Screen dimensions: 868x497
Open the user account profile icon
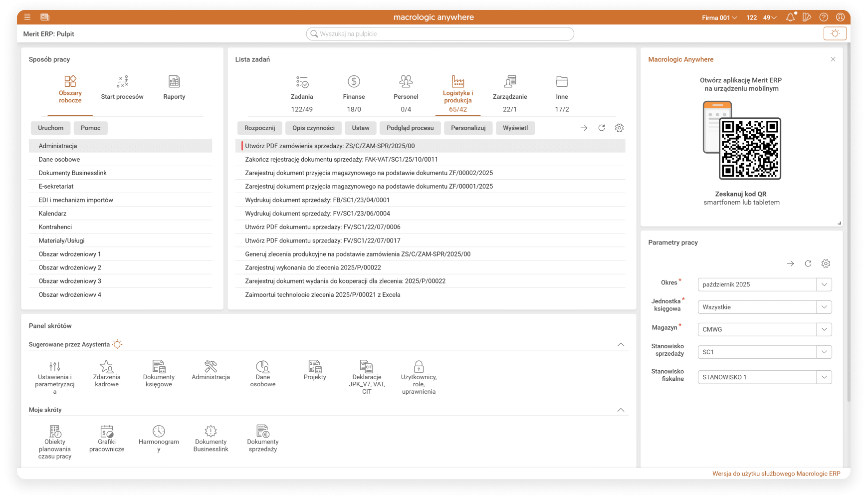[840, 17]
